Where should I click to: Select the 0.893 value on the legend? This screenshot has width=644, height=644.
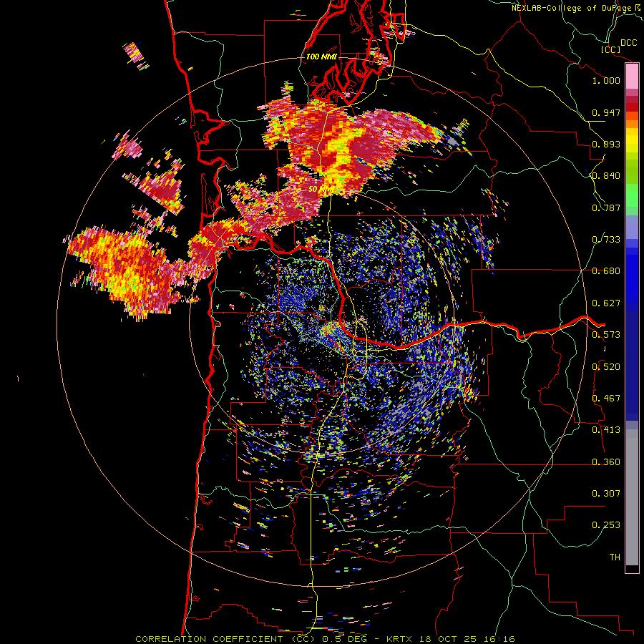click(606, 144)
